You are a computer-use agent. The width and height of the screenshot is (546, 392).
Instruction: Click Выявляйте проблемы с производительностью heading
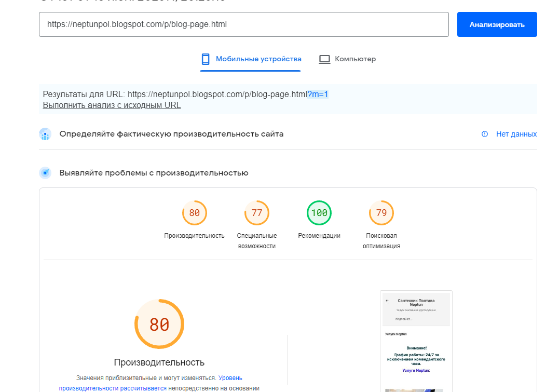[154, 173]
